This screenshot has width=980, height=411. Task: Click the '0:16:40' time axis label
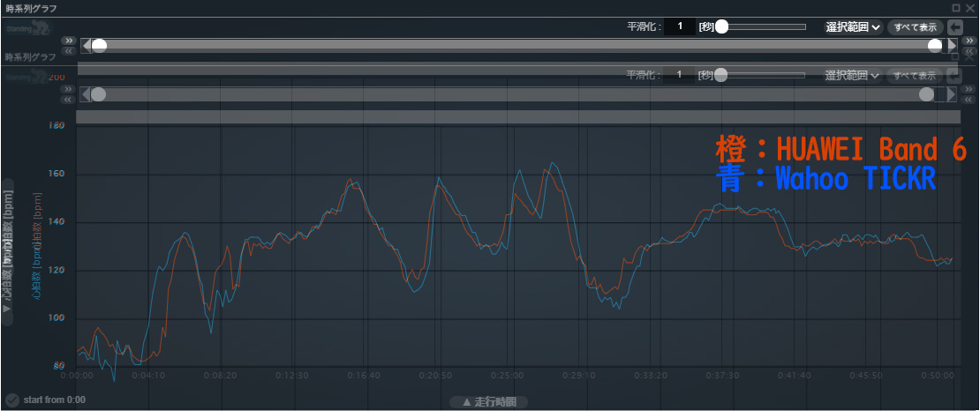tap(365, 376)
